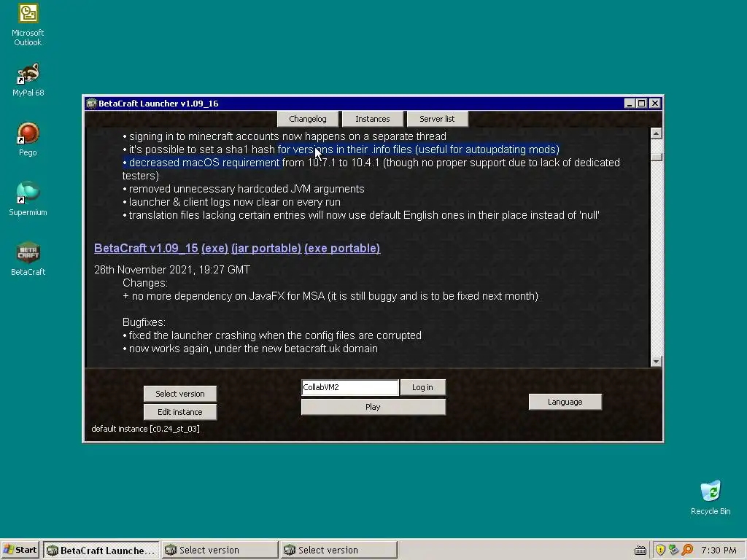Switch to second Select version taskbar window
This screenshot has height=560, width=747.
(338, 550)
